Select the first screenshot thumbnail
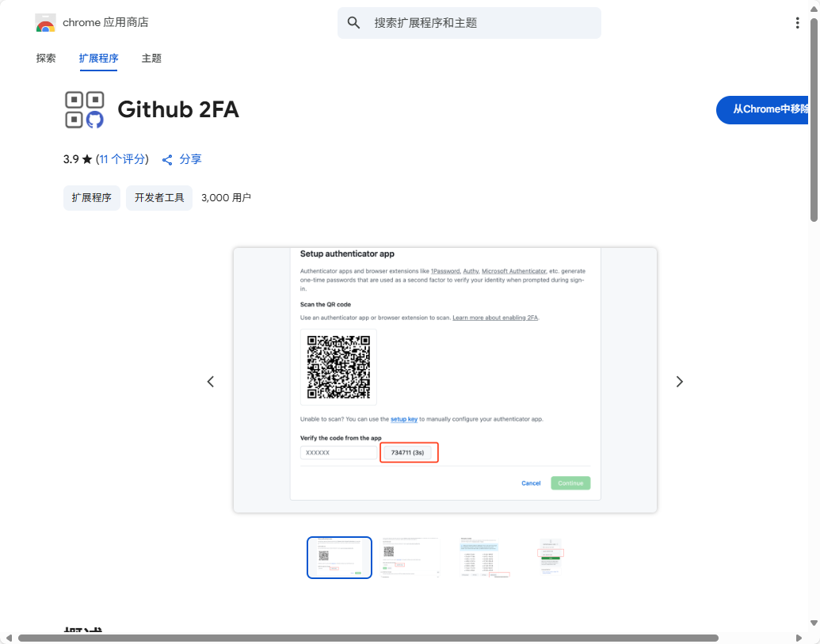Image resolution: width=820 pixels, height=644 pixels. point(339,558)
